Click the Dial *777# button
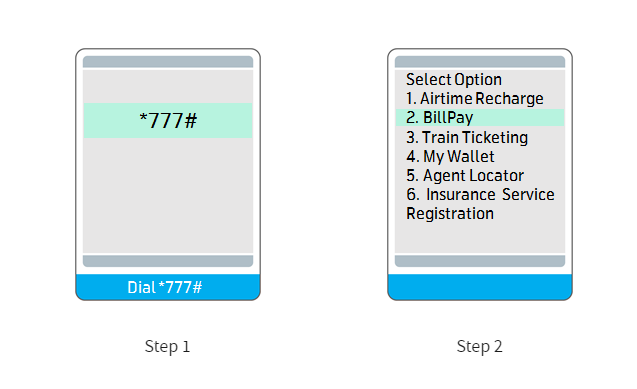Viewport: 637px width, 389px height. click(x=168, y=287)
